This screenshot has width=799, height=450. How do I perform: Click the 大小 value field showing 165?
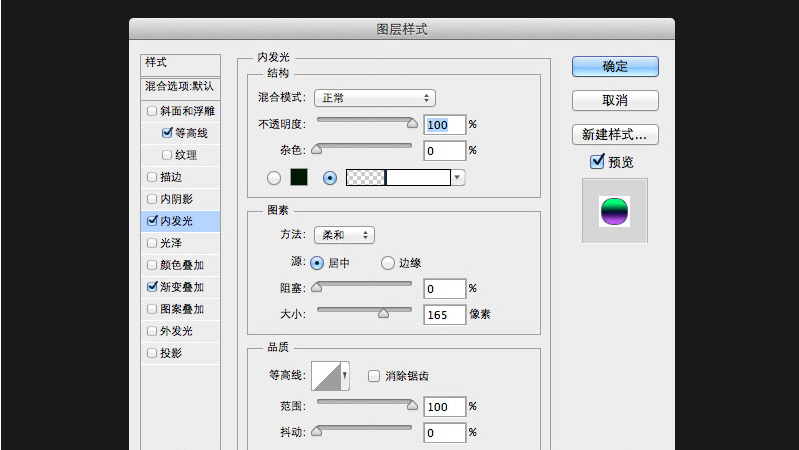tap(444, 315)
